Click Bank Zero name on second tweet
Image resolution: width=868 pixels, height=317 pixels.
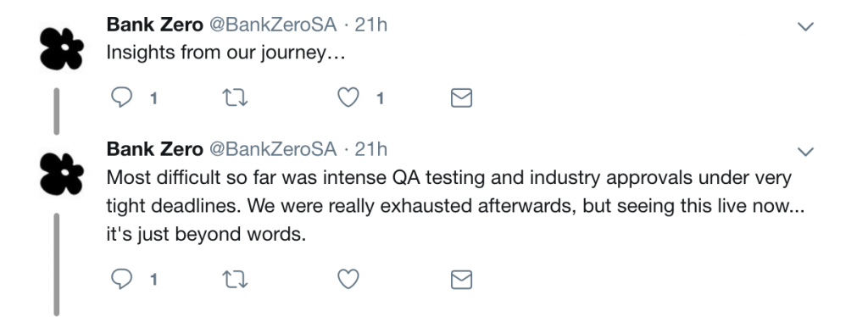pos(154,149)
